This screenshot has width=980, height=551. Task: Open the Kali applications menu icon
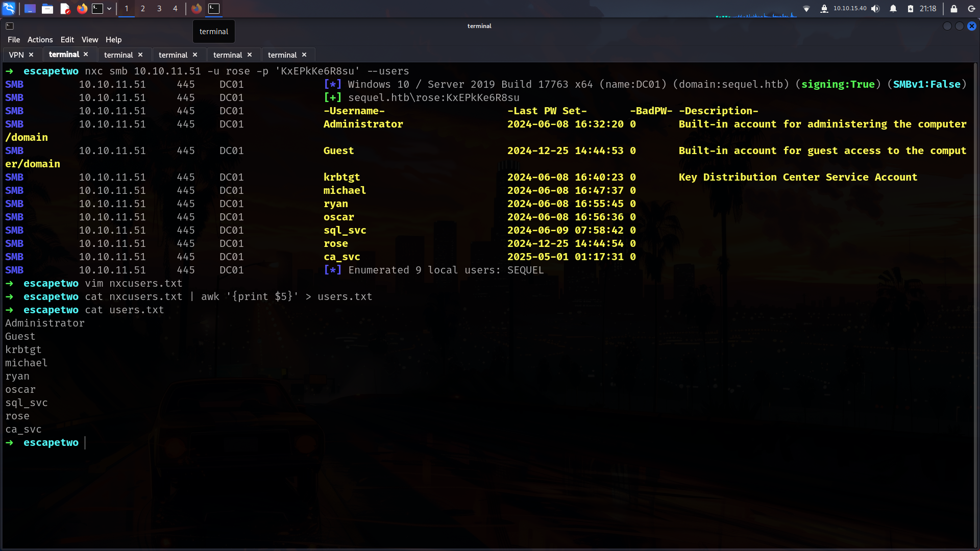[x=9, y=8]
